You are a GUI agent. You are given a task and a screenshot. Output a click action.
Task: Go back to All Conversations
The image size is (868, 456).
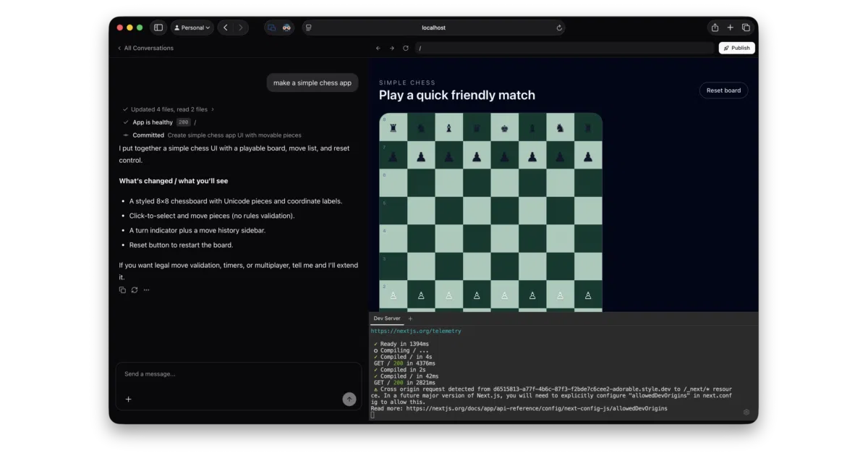[x=145, y=48]
